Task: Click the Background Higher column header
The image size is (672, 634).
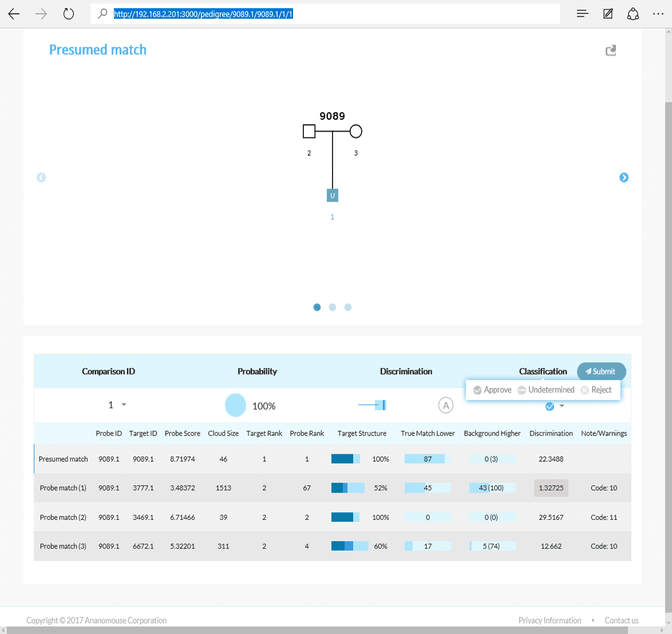Action: [x=492, y=434]
